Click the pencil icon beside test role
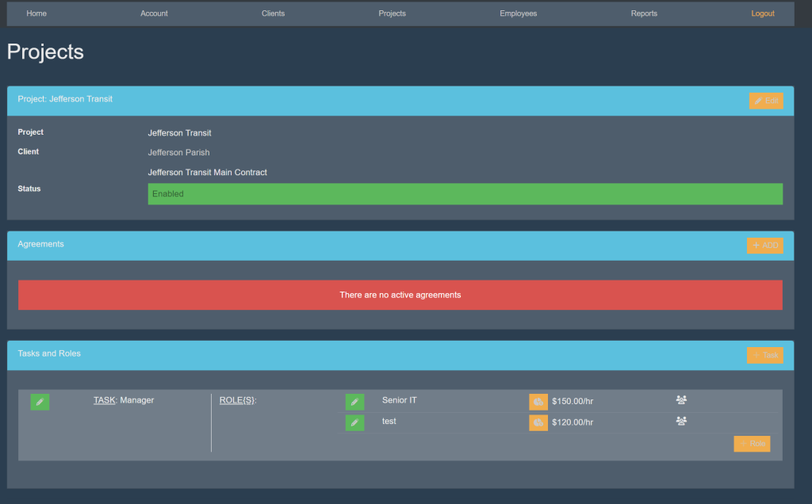This screenshot has height=504, width=812. (354, 422)
